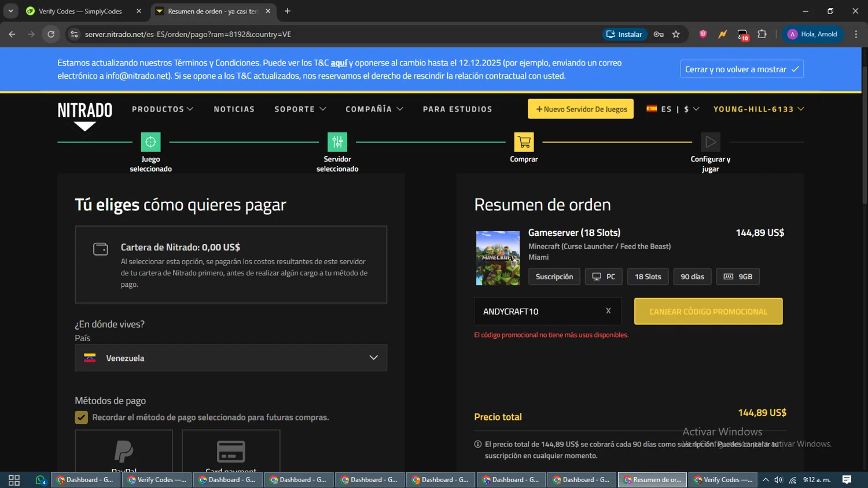Show hidden system tray icons
Image resolution: width=868 pixels, height=488 pixels.
point(766,480)
